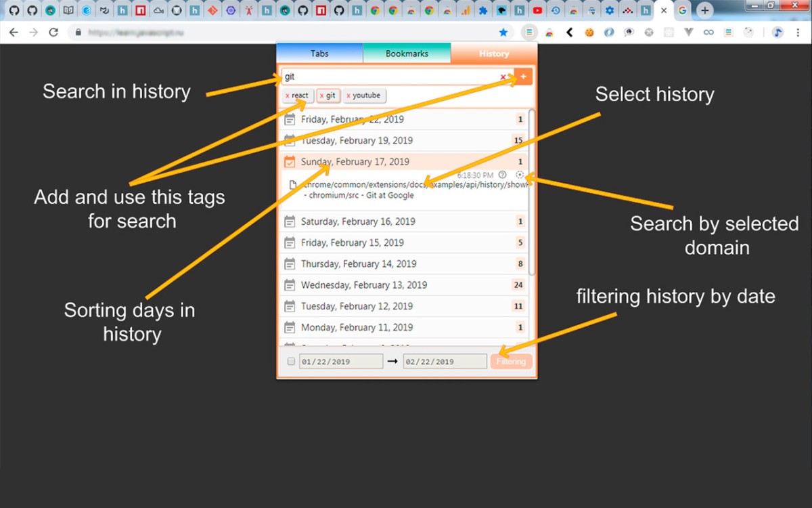
Task: Switch to the Bookmarks tab
Action: point(407,54)
